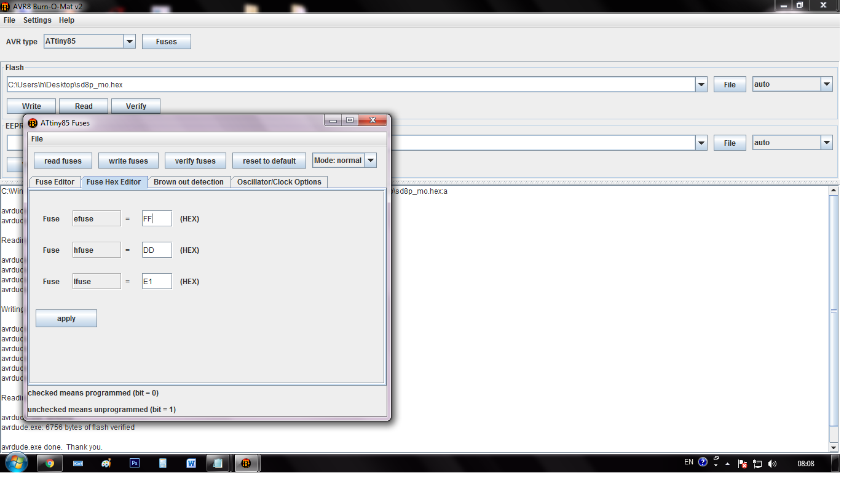Close the ATtiny85 Fuses dialog

[x=372, y=121]
